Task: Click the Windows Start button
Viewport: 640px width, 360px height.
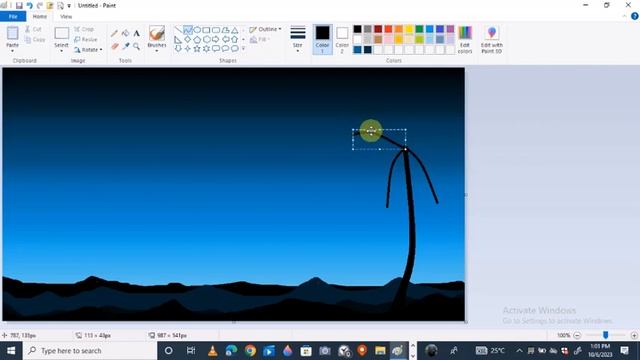Action: coord(11,351)
